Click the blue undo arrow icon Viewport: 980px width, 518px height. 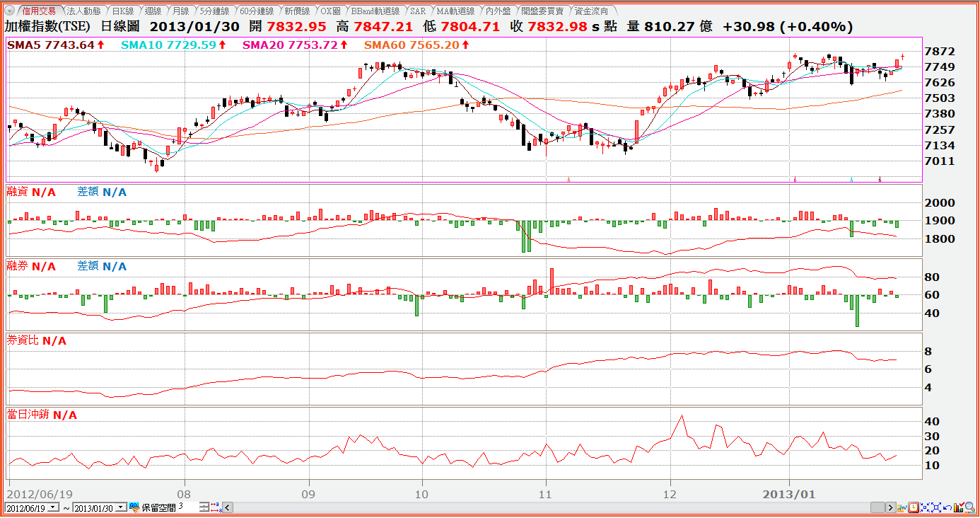[x=947, y=507]
